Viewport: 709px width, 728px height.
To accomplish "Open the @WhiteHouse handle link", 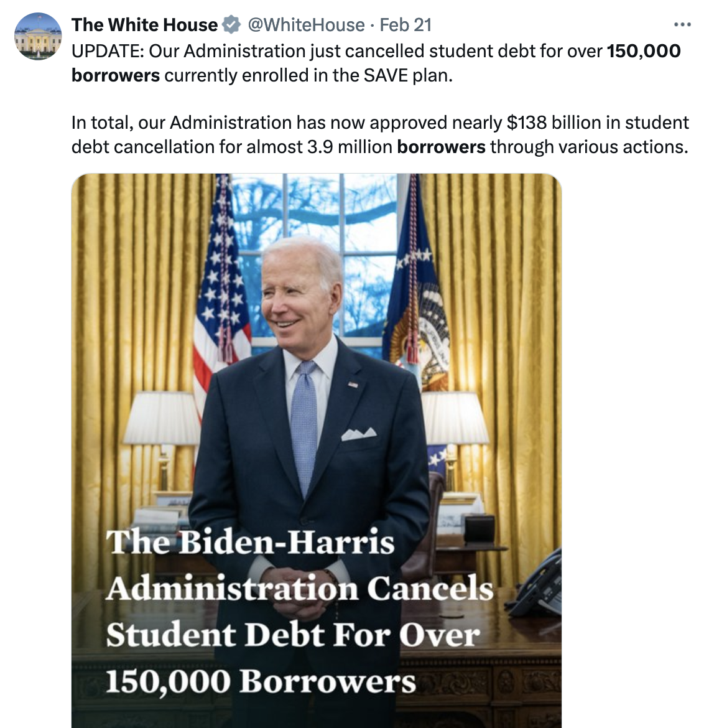I will 306,25.
